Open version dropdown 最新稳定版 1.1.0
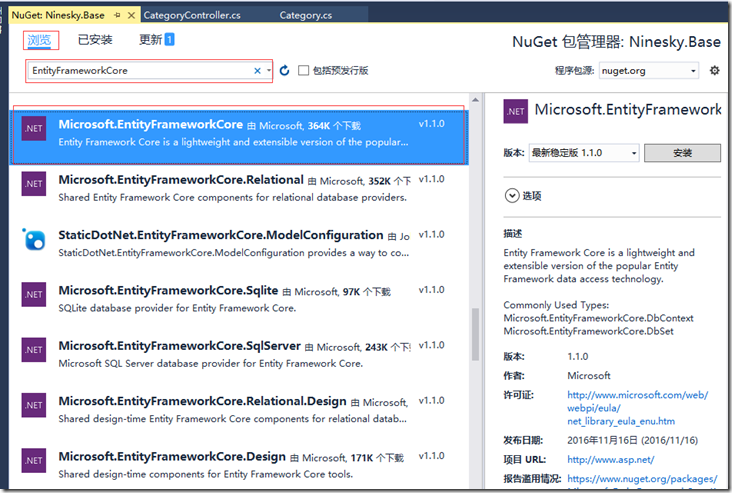 [x=584, y=153]
